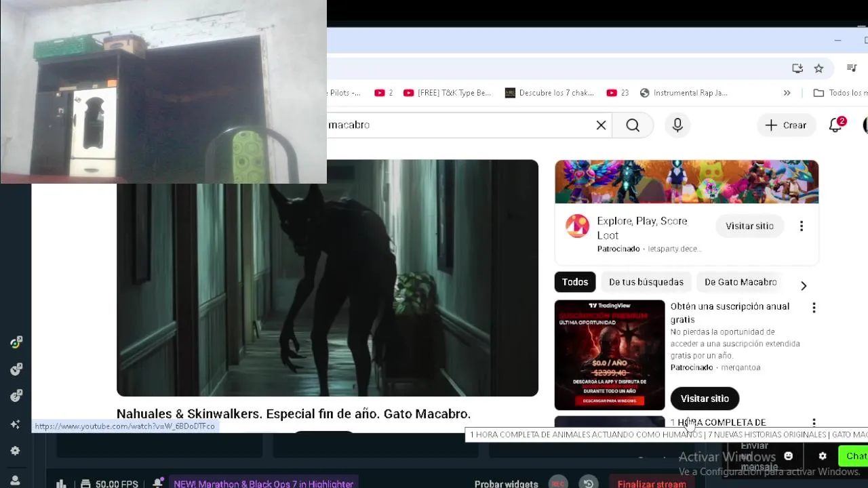Screen dimensions: 868x488
Task: Open options menu for the TradingView ad
Action: [814, 308]
